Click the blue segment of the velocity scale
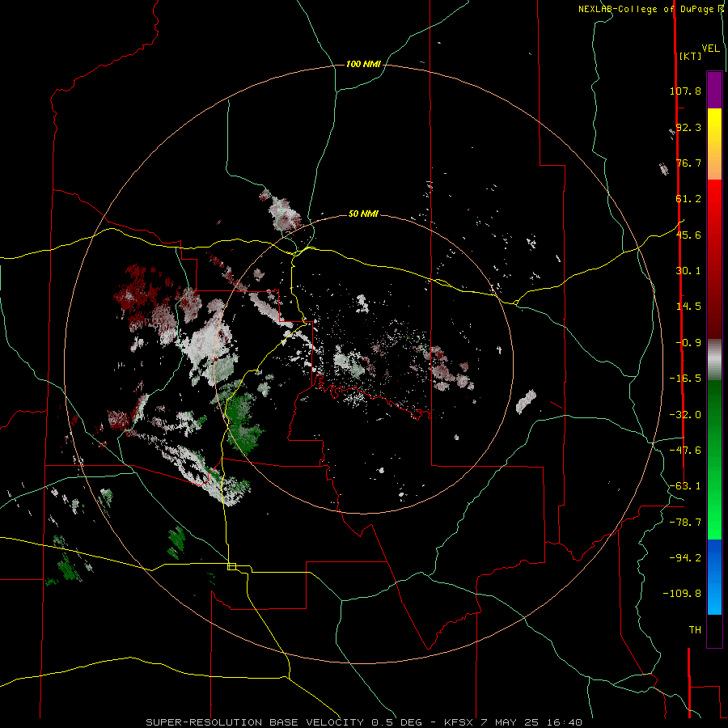The height and width of the screenshot is (728, 728). tap(714, 577)
